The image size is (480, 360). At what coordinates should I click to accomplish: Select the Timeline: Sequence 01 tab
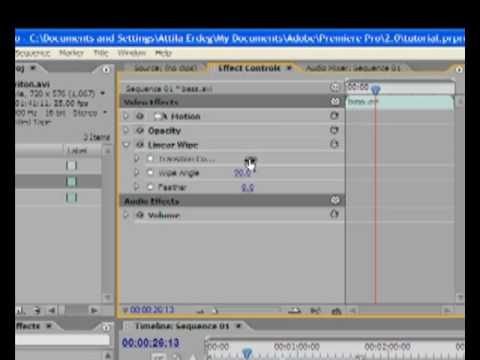[x=182, y=326]
